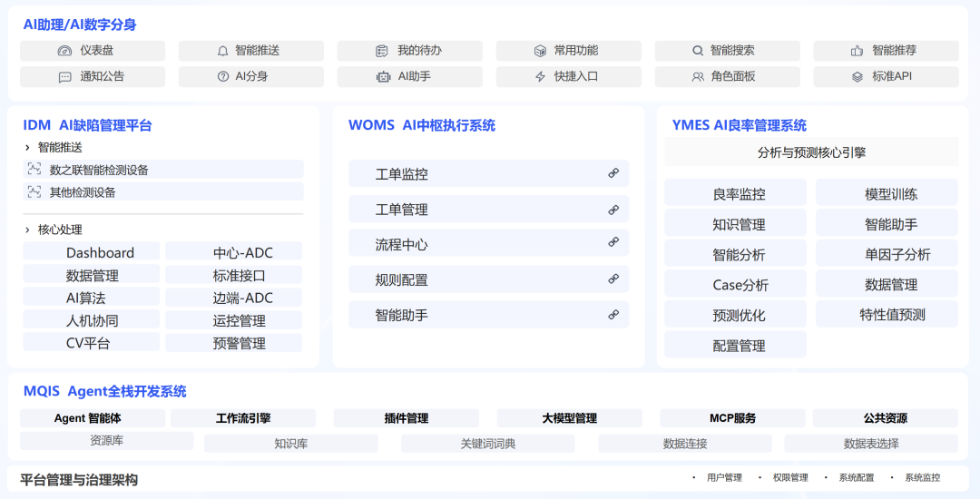Click the robot icon beside AI助手
The height and width of the screenshot is (499, 980).
click(x=383, y=77)
